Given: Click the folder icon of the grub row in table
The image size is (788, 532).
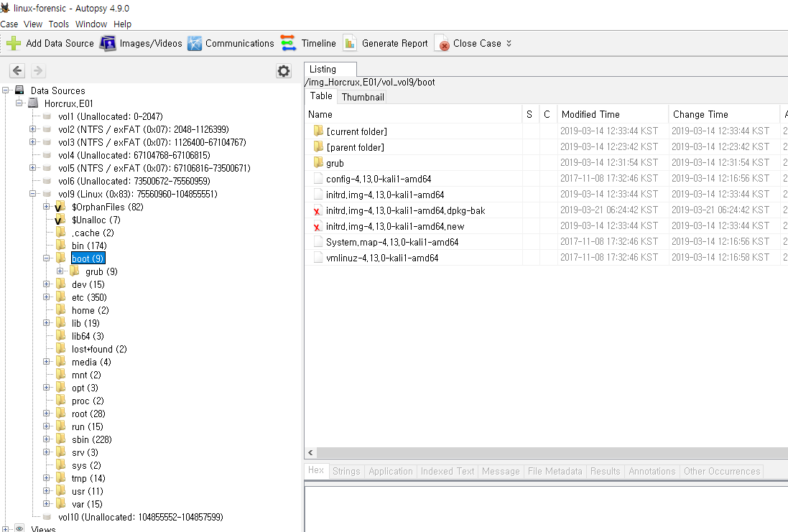Looking at the screenshot, I should (318, 162).
